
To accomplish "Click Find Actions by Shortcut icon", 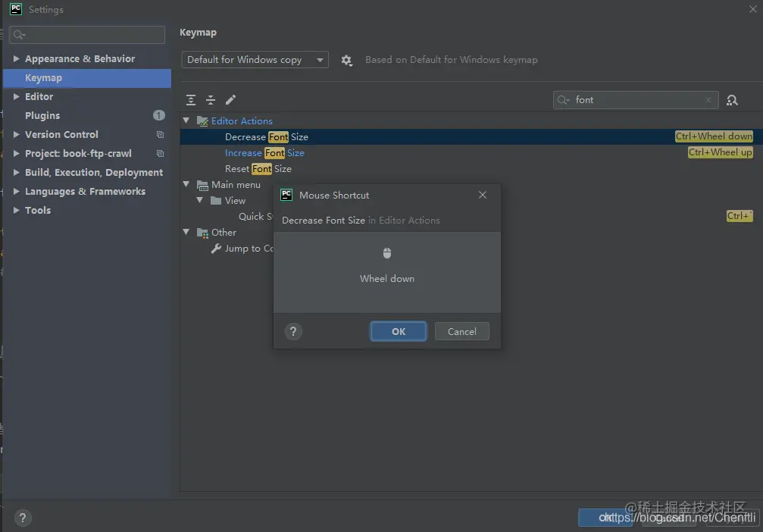I will click(732, 100).
